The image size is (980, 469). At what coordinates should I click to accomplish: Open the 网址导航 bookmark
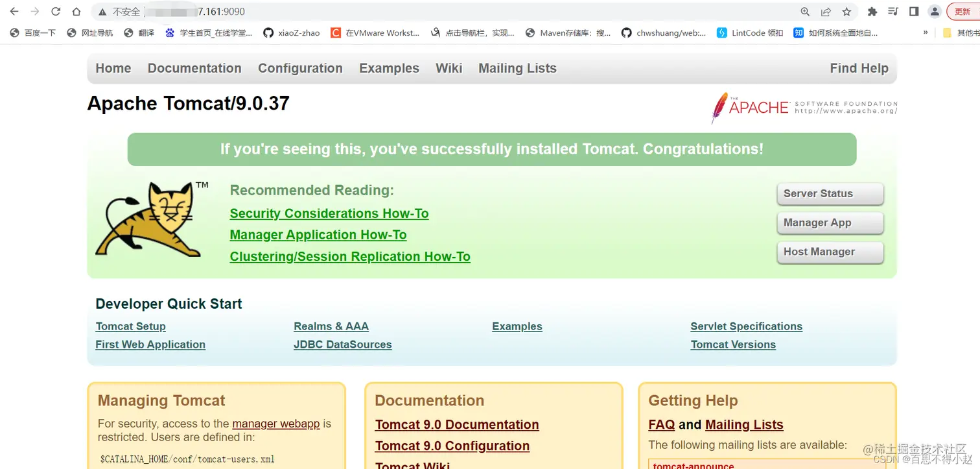coord(90,32)
